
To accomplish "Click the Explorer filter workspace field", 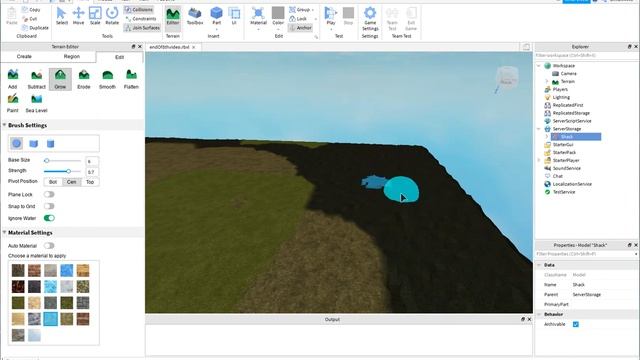I will click(586, 55).
